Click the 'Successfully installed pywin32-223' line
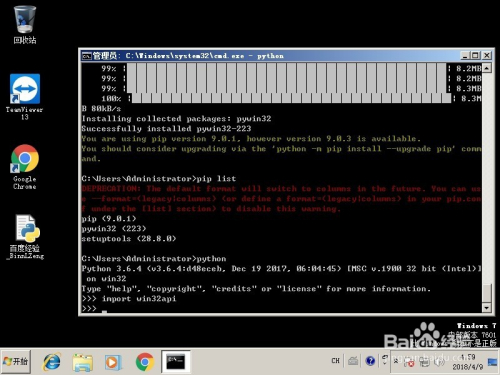This screenshot has width=500, height=375. pyautogui.click(x=166, y=129)
